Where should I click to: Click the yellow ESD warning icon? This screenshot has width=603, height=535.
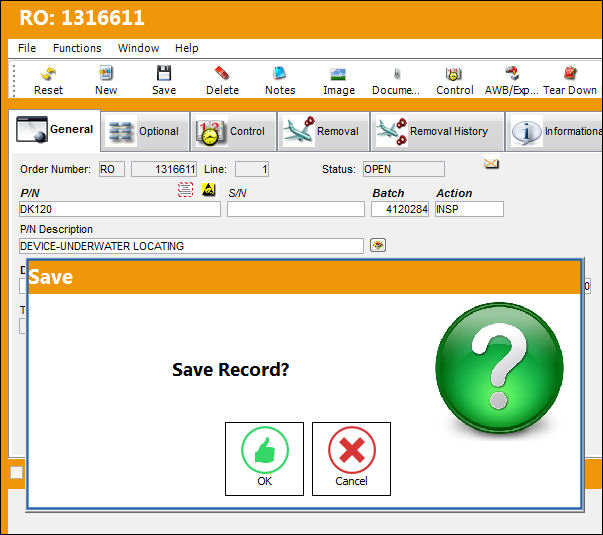tap(209, 190)
